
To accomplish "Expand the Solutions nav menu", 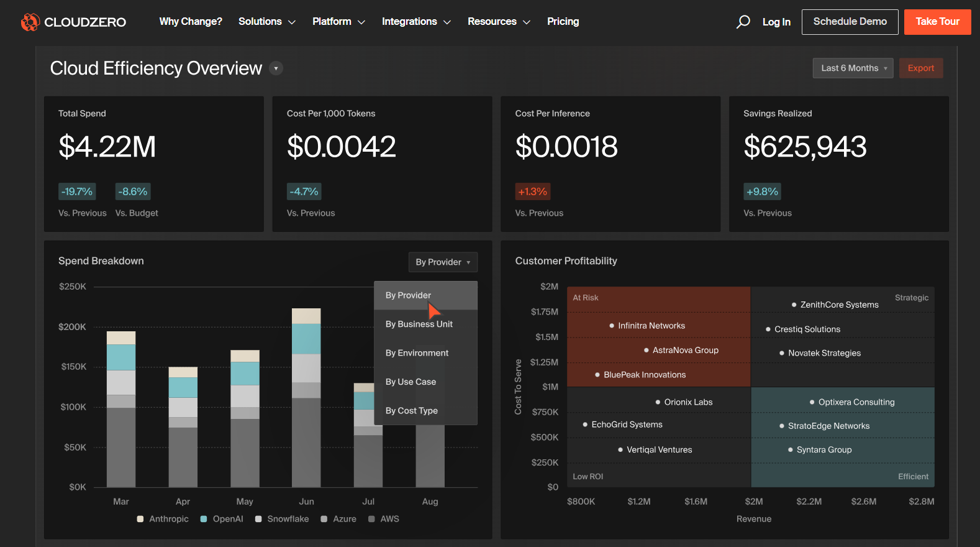I will pyautogui.click(x=266, y=22).
